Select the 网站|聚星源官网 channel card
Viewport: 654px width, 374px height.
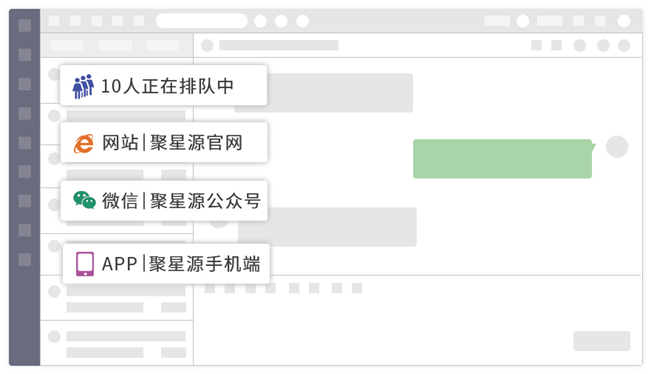(164, 142)
